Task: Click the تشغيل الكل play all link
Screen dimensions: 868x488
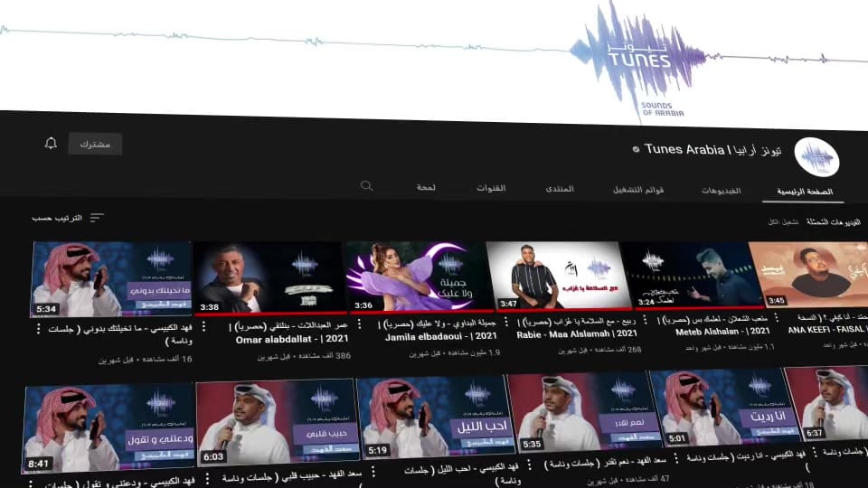Action: tap(783, 222)
